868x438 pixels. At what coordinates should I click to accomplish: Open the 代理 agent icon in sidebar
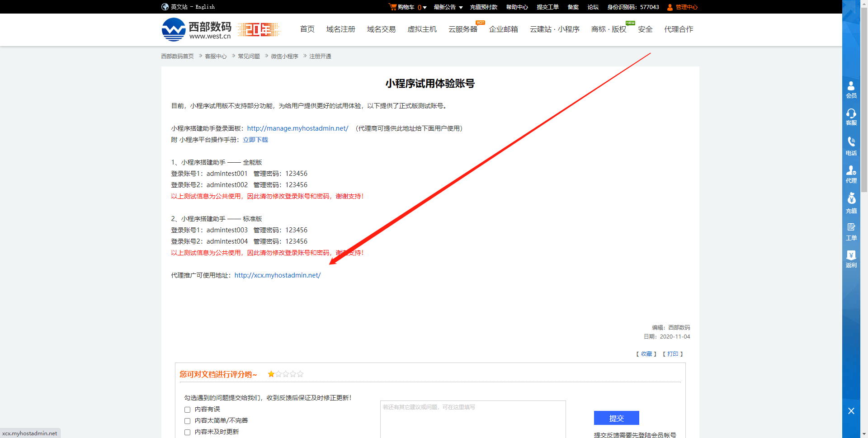click(x=851, y=173)
